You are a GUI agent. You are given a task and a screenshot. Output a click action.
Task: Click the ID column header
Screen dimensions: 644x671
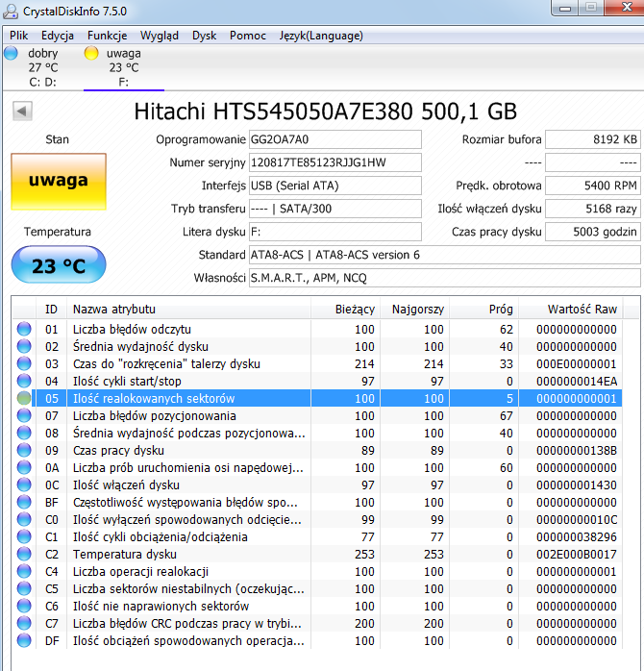coord(51,310)
